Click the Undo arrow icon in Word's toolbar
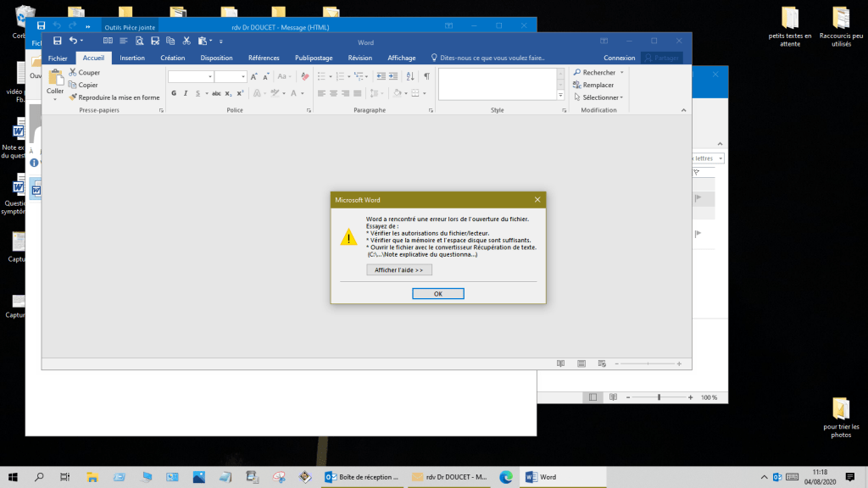This screenshot has height=488, width=868. [x=73, y=41]
